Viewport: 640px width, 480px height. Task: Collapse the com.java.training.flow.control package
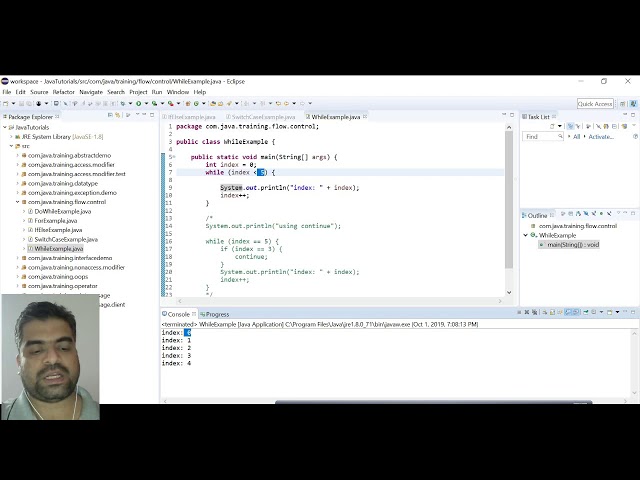click(18, 202)
